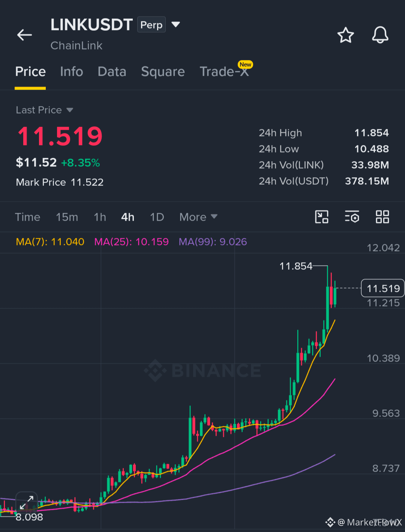Screen dimensions: 405x532
Task: Select the 15m chart interval
Action: tap(67, 217)
